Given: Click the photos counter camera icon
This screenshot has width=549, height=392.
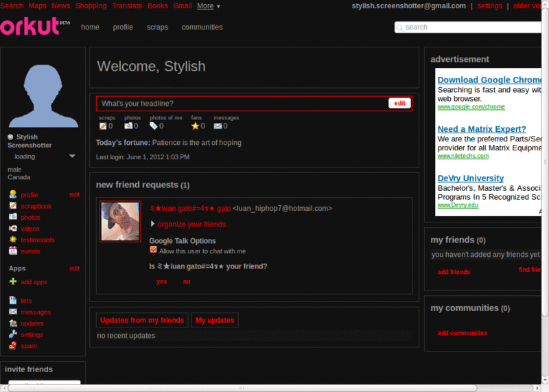Looking at the screenshot, I should pyautogui.click(x=128, y=126).
